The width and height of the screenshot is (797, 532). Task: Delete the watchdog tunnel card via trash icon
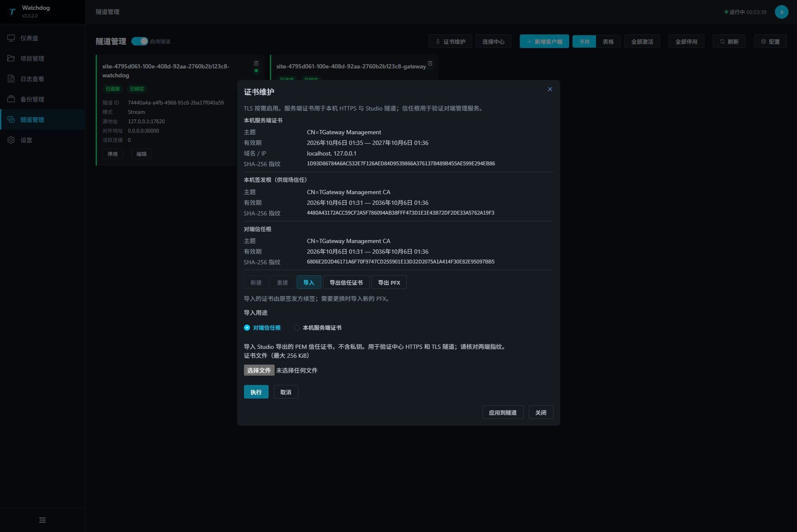click(256, 63)
